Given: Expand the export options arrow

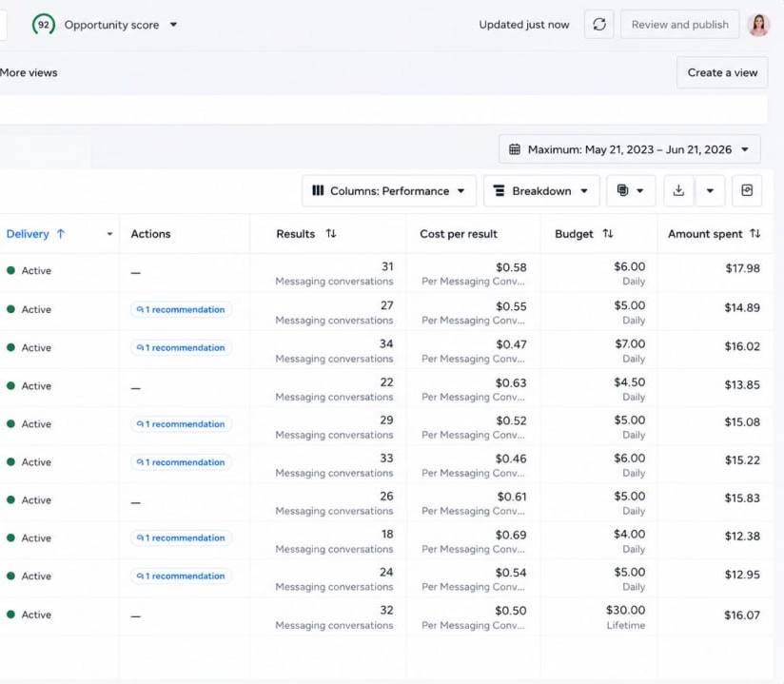Looking at the screenshot, I should coord(710,190).
